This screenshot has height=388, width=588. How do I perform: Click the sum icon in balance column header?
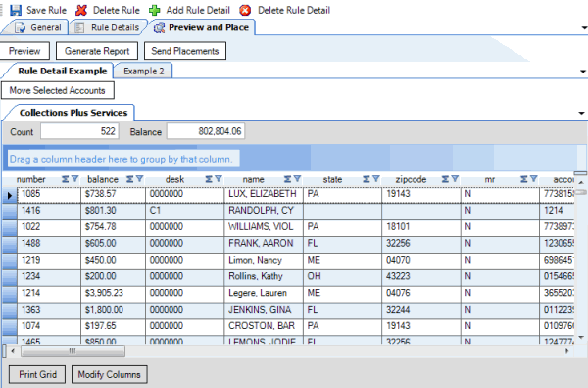129,179
